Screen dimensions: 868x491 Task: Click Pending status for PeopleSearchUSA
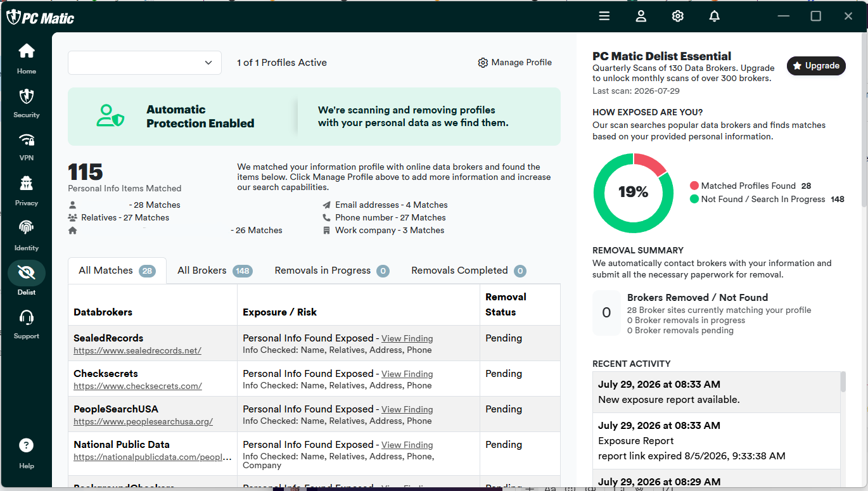pos(504,409)
